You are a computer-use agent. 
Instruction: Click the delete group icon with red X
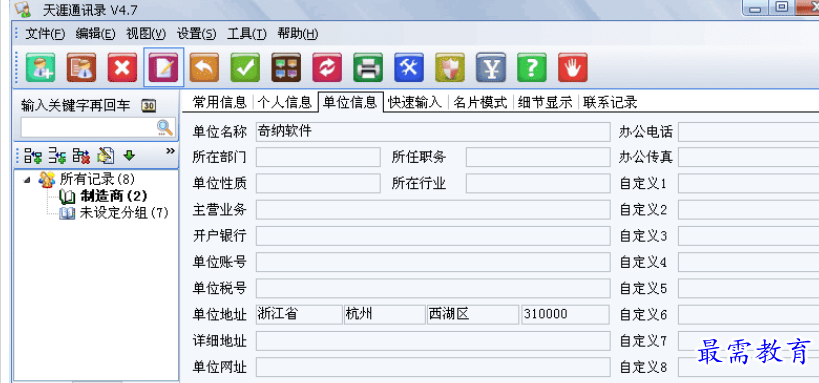(81, 155)
